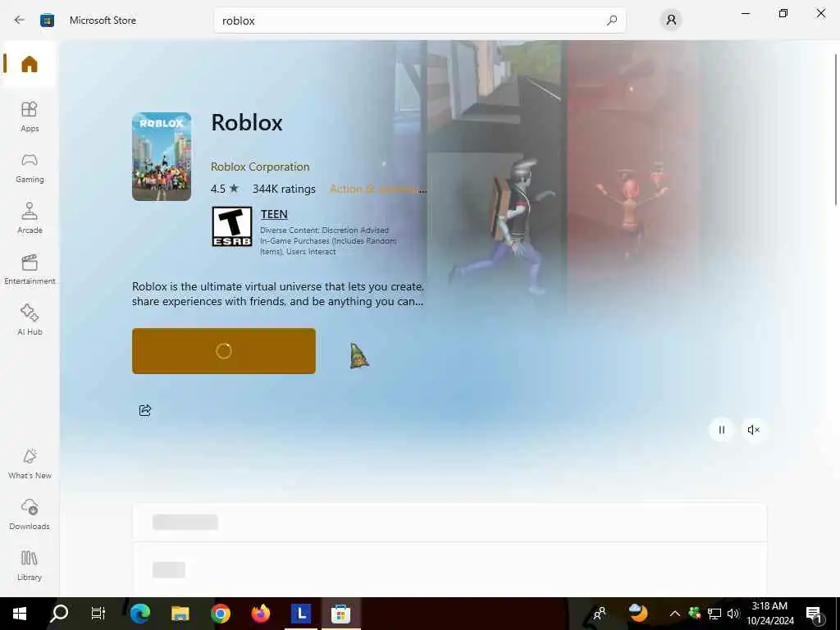
Task: Click the Share icon
Action: tap(145, 410)
